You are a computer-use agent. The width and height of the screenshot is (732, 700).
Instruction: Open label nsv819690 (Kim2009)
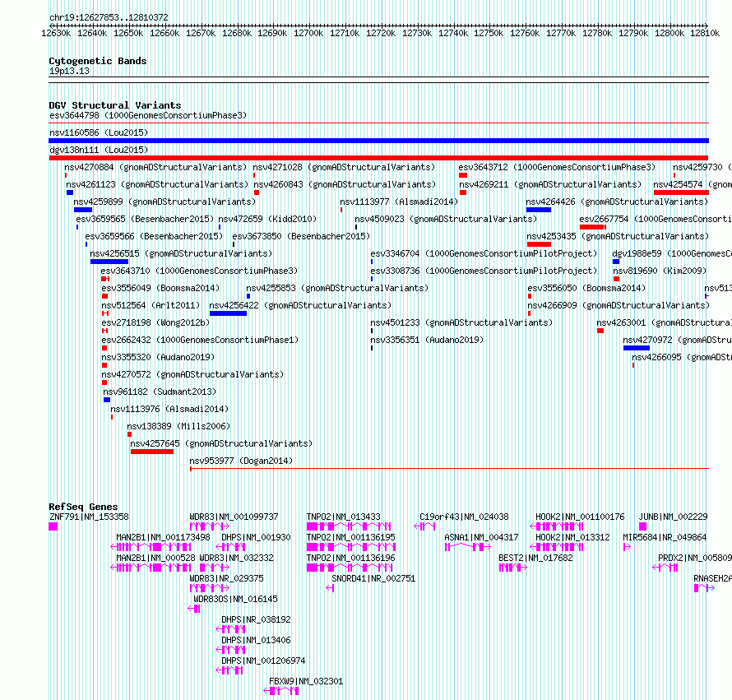coord(660,271)
